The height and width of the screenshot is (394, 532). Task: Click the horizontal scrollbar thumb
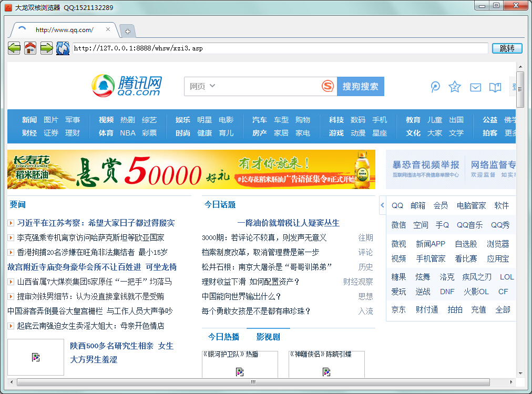253,382
